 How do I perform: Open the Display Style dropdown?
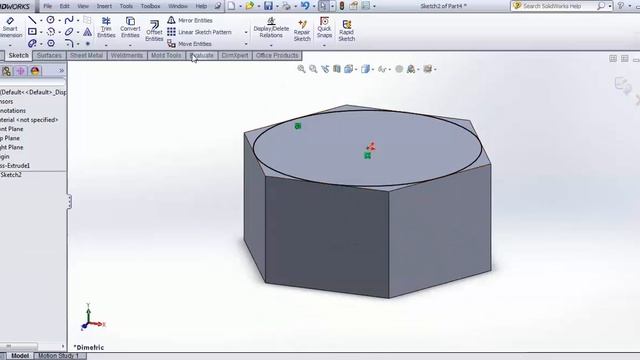click(x=367, y=69)
